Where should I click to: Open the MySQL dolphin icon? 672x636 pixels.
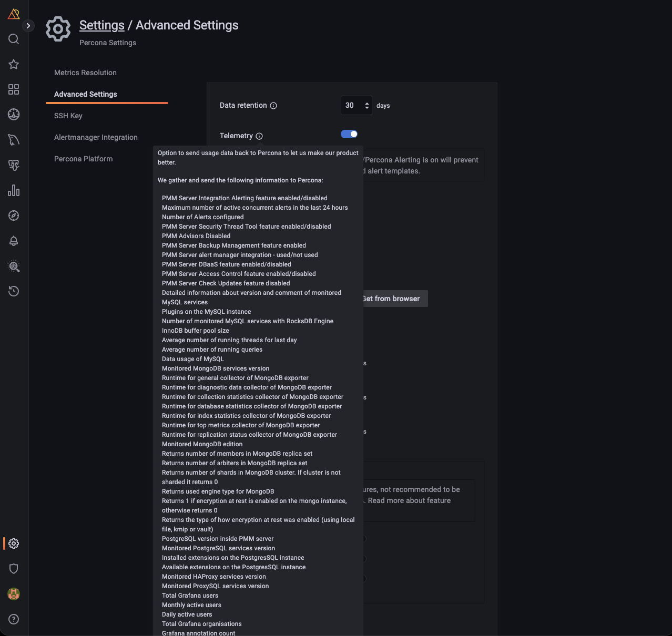(x=14, y=140)
